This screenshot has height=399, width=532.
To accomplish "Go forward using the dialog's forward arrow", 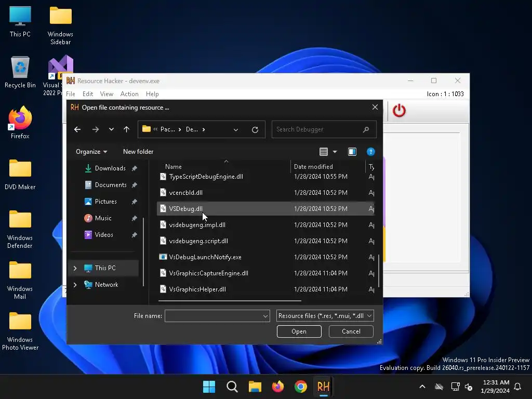I will point(96,129).
